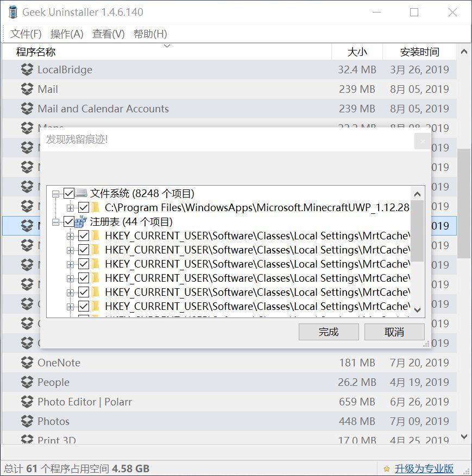This screenshot has width=472, height=476.
Task: Open the 操作(A) menu
Action: click(67, 34)
